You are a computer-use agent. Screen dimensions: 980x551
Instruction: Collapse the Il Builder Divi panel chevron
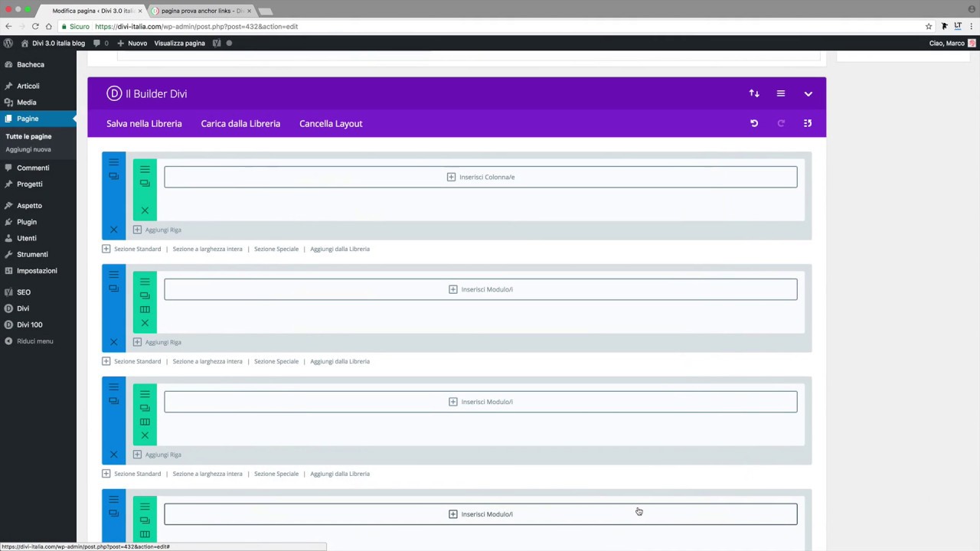point(808,93)
